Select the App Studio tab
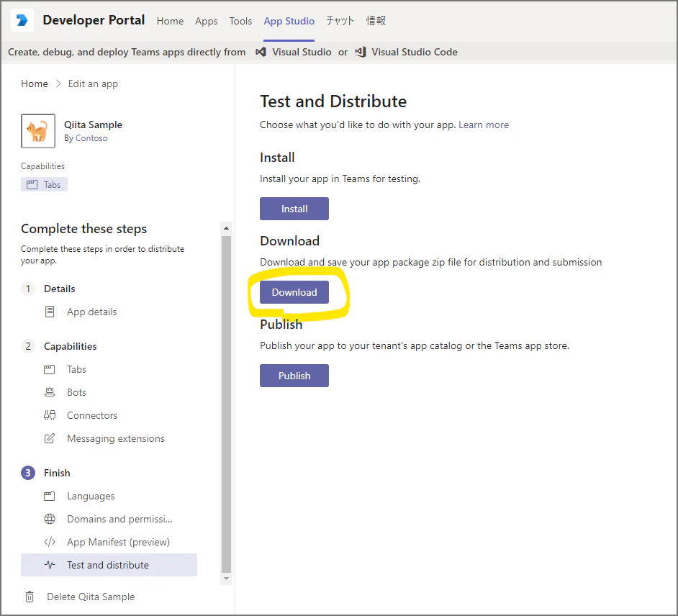The width and height of the screenshot is (678, 616). click(x=289, y=21)
